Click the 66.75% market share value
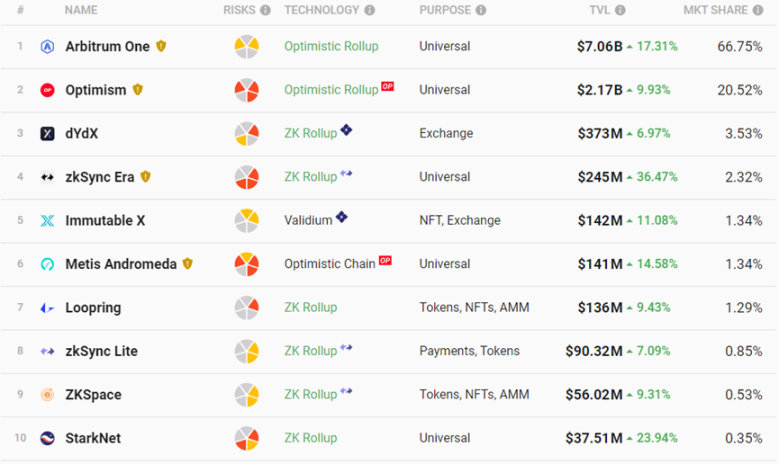779x464 pixels. tap(740, 47)
